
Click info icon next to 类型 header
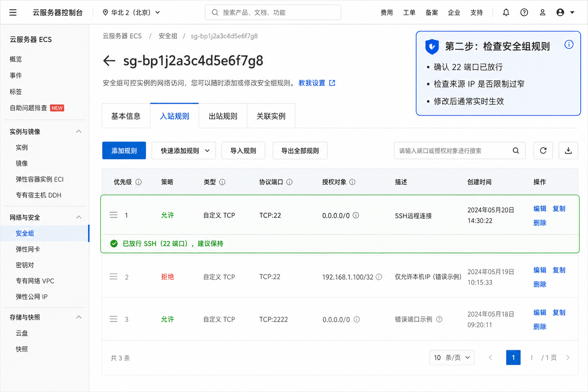pyautogui.click(x=222, y=182)
